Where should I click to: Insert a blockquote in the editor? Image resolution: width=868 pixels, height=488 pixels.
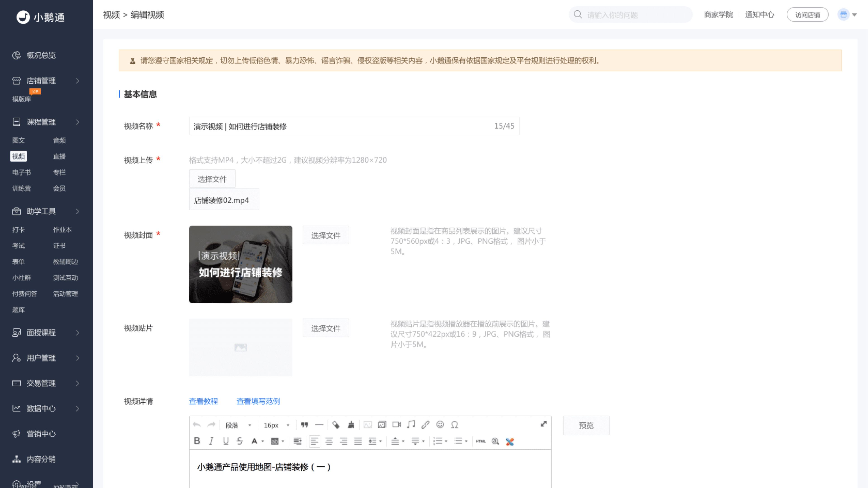tap(304, 425)
